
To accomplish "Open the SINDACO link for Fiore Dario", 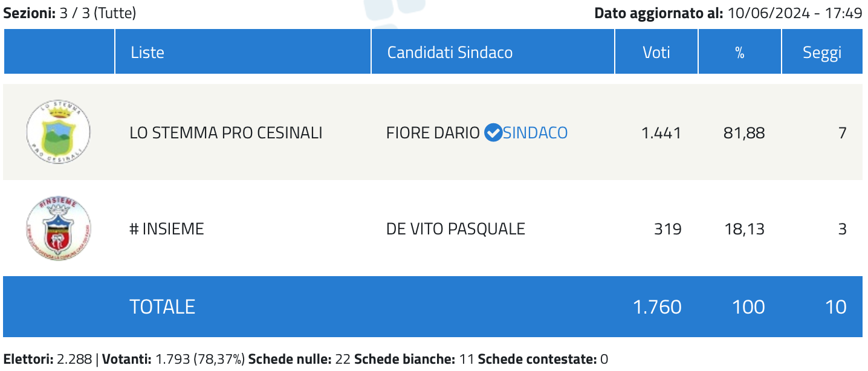I will pyautogui.click(x=536, y=132).
